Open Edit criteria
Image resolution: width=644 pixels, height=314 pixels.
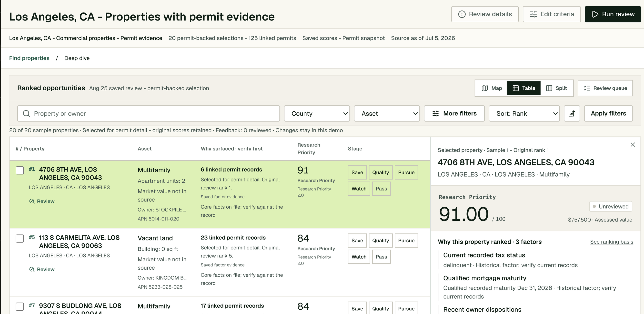(552, 14)
